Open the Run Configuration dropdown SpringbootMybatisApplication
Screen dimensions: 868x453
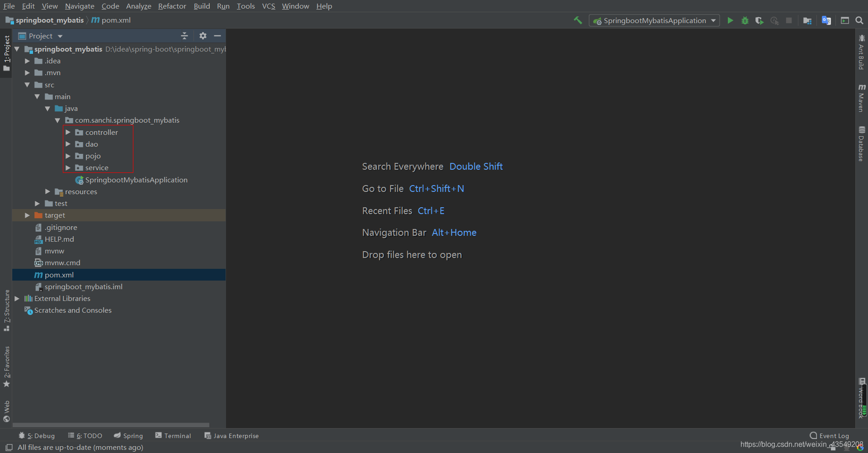(x=654, y=20)
